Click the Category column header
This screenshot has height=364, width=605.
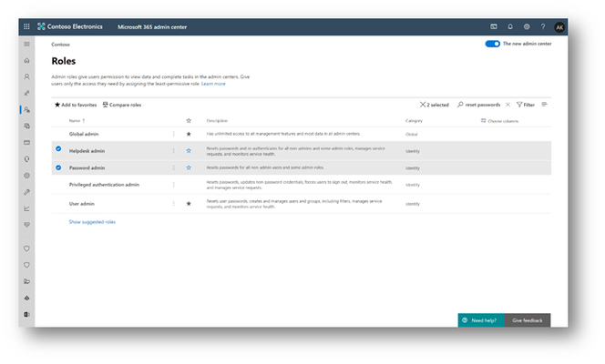pos(414,120)
